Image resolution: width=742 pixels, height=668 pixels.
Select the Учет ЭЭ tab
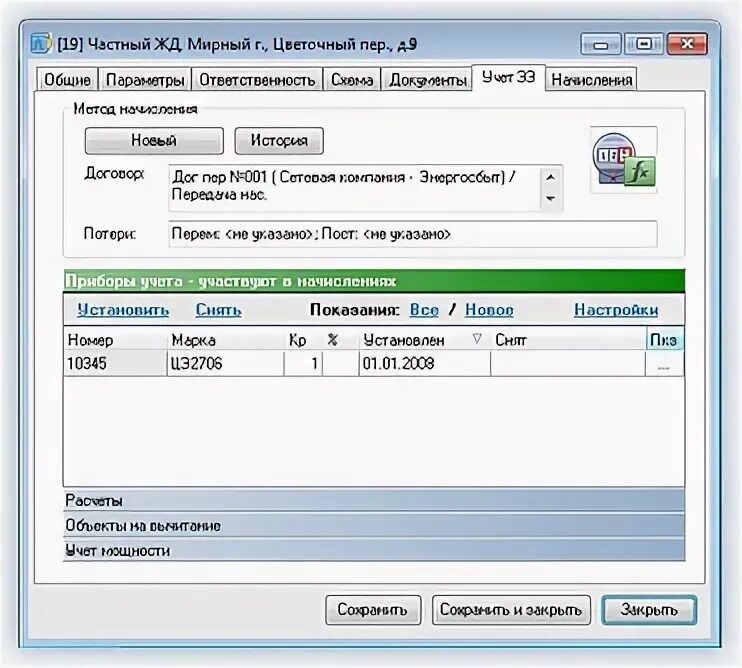tap(509, 77)
